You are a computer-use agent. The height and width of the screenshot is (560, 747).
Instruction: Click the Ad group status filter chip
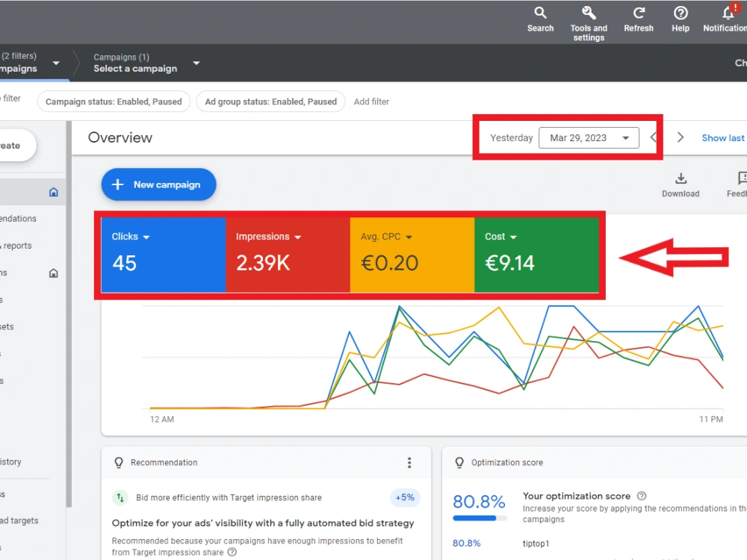click(x=270, y=102)
